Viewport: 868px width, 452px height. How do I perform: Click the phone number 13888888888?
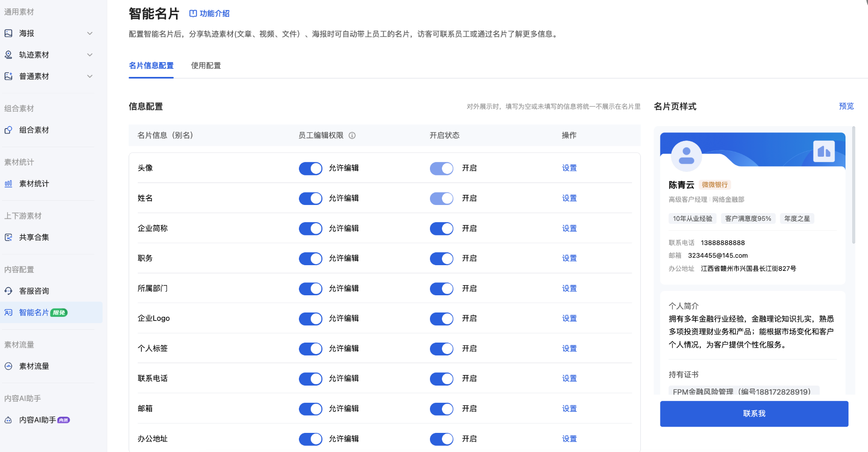tap(723, 243)
